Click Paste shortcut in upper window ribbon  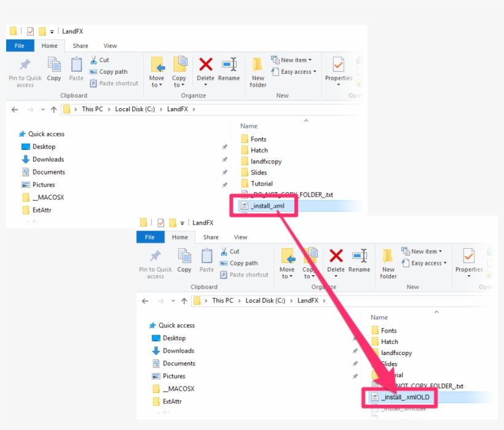coord(114,83)
